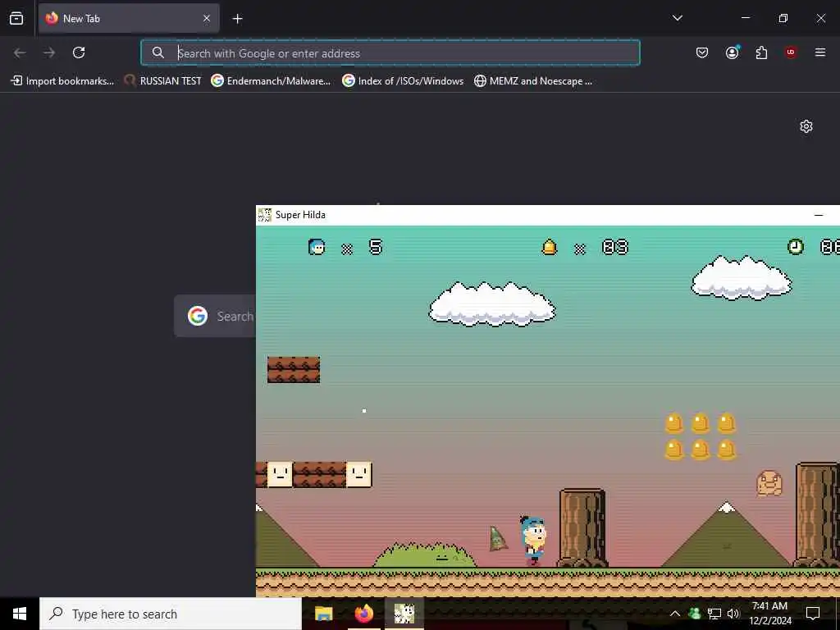
Task: Open the Extensions puzzle icon
Action: pos(761,52)
